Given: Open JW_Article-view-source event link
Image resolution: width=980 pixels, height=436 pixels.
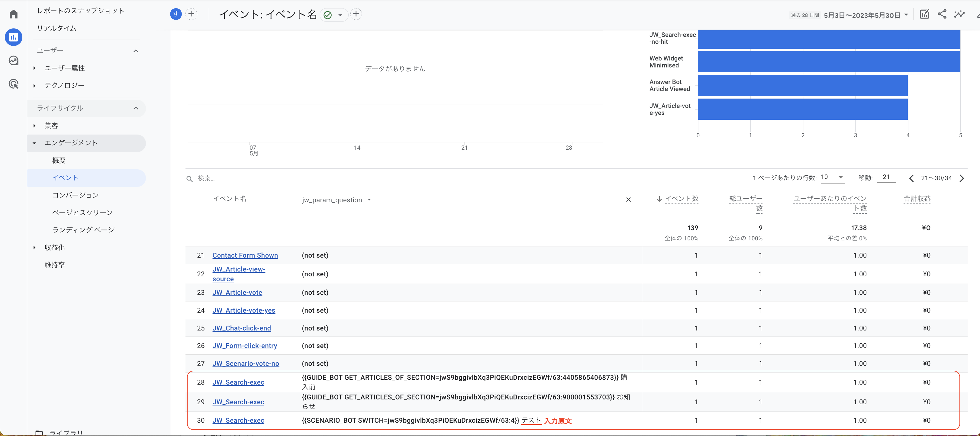Looking at the screenshot, I should pos(239,274).
